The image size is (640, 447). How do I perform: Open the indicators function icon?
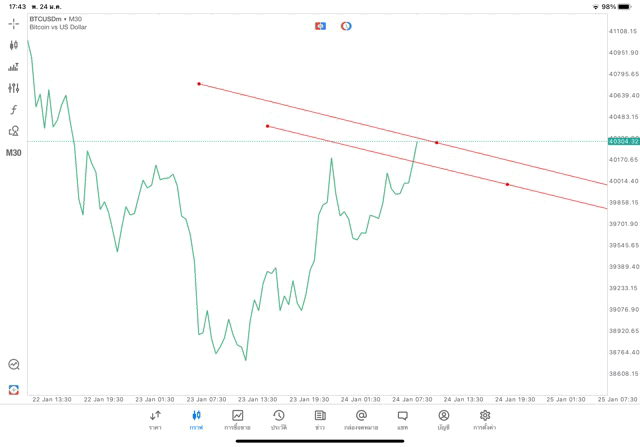coord(14,109)
